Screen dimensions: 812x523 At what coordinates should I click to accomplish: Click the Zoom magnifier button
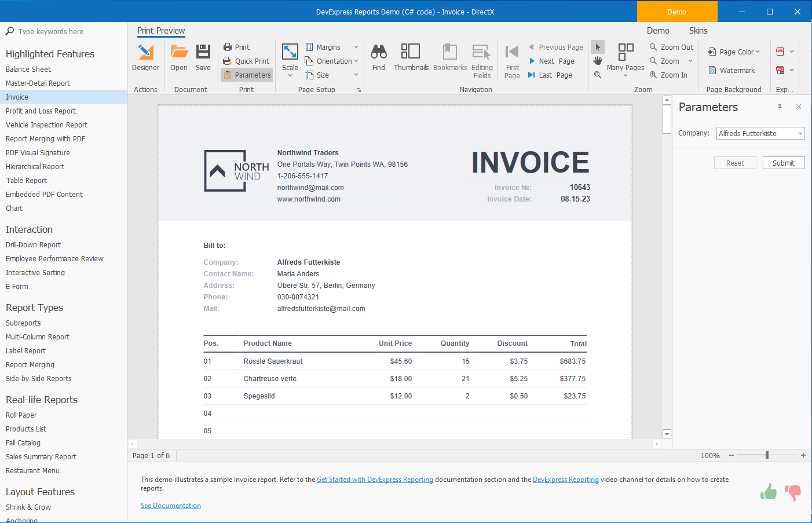665,61
